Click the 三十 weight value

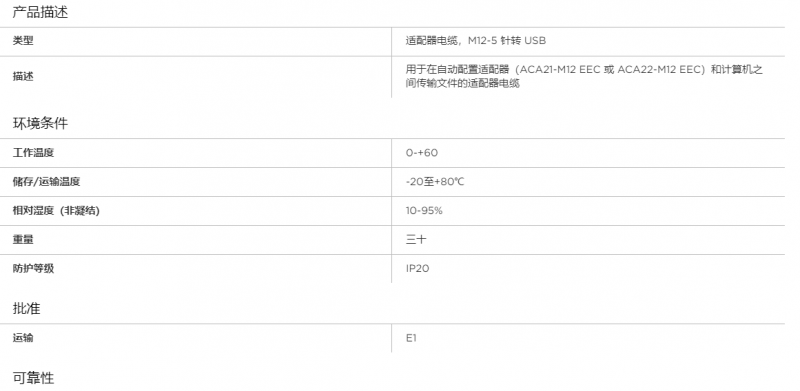point(416,239)
